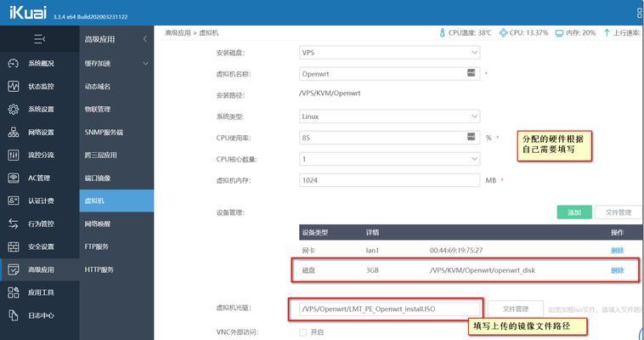644x340 pixels.
Task: Toggle the hamburger menu collapse icon
Action: coord(39,39)
